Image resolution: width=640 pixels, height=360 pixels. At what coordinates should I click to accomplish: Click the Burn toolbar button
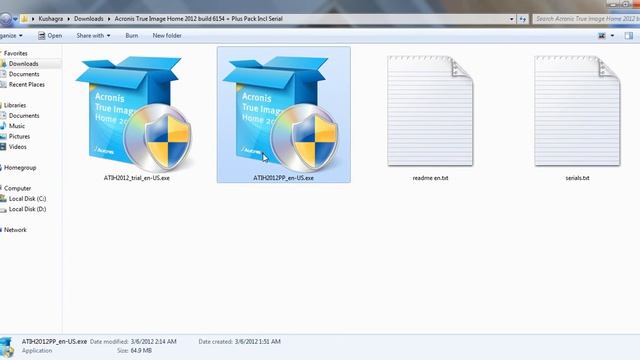pos(131,36)
